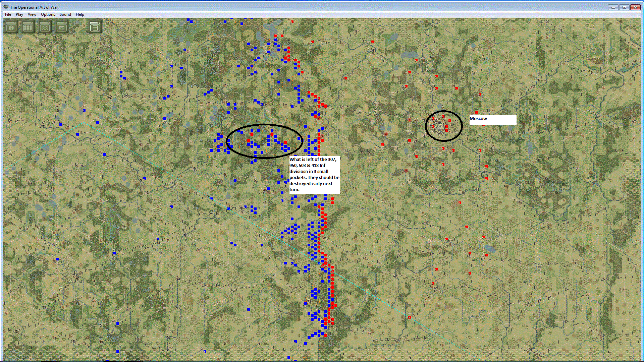Open the Sound menu
644x362 pixels.
click(x=65, y=14)
